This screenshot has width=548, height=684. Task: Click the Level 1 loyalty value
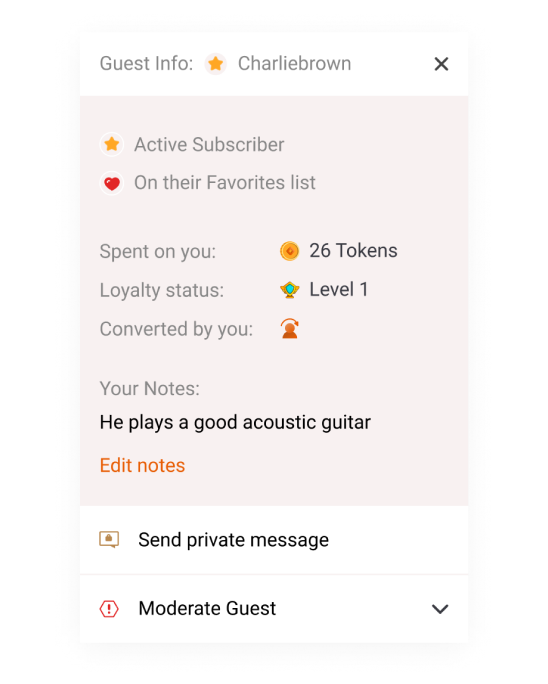click(x=339, y=290)
